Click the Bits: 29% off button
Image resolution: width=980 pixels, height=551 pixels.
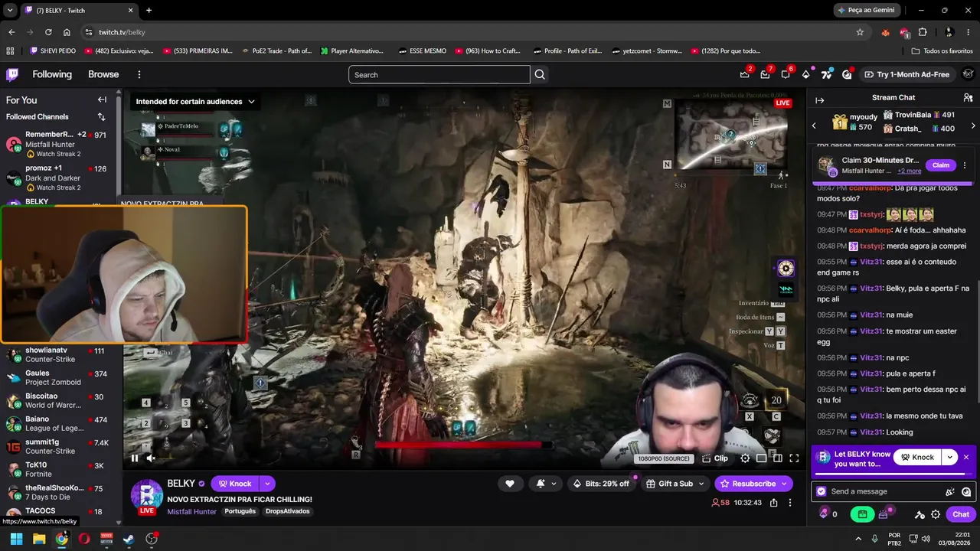coord(602,484)
